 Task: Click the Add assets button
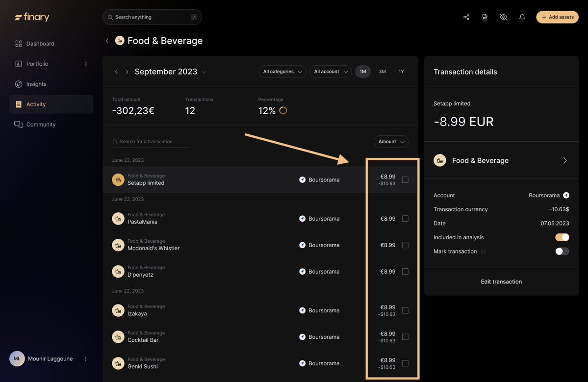point(557,17)
